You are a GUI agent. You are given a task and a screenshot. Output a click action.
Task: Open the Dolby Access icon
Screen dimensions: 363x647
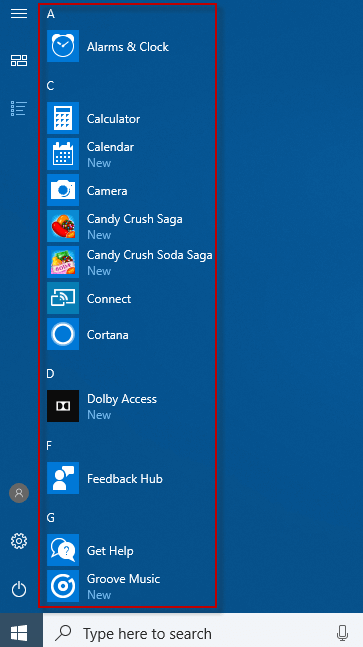click(x=63, y=406)
